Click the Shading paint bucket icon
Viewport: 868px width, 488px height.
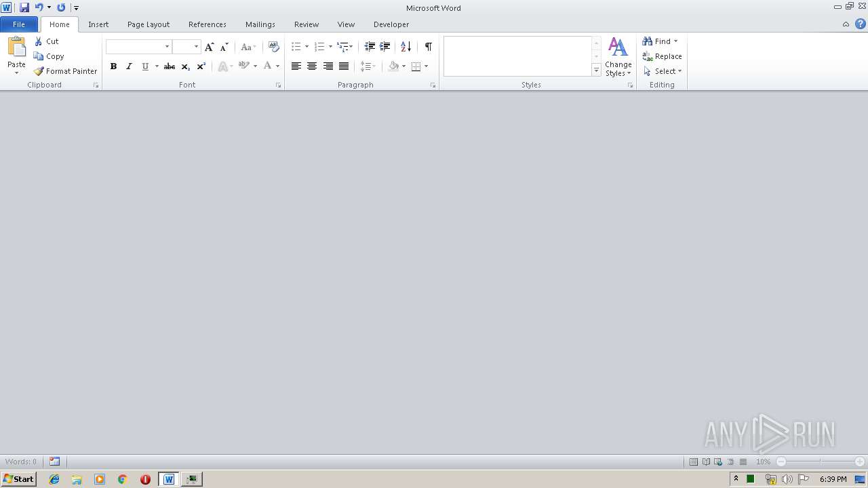tap(393, 66)
